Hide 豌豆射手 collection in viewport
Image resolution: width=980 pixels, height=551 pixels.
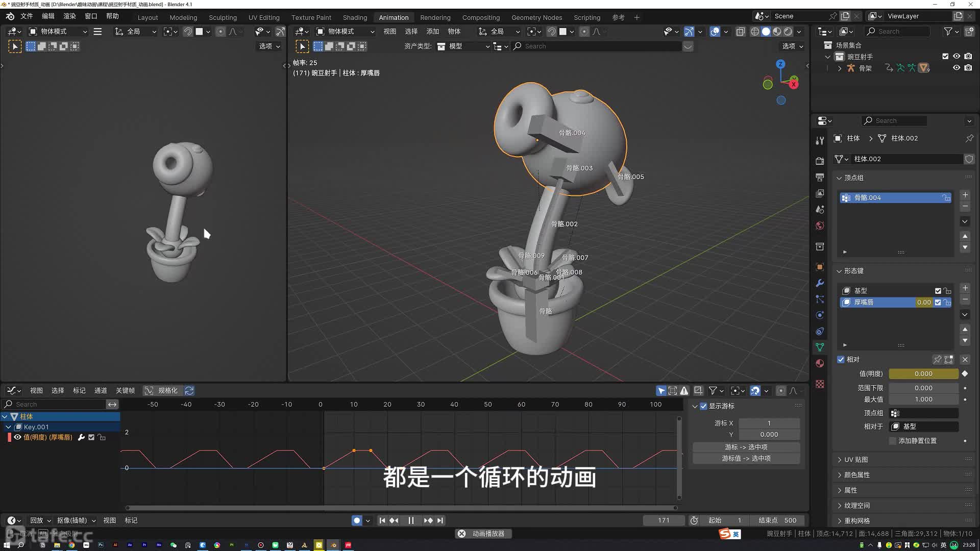point(957,57)
